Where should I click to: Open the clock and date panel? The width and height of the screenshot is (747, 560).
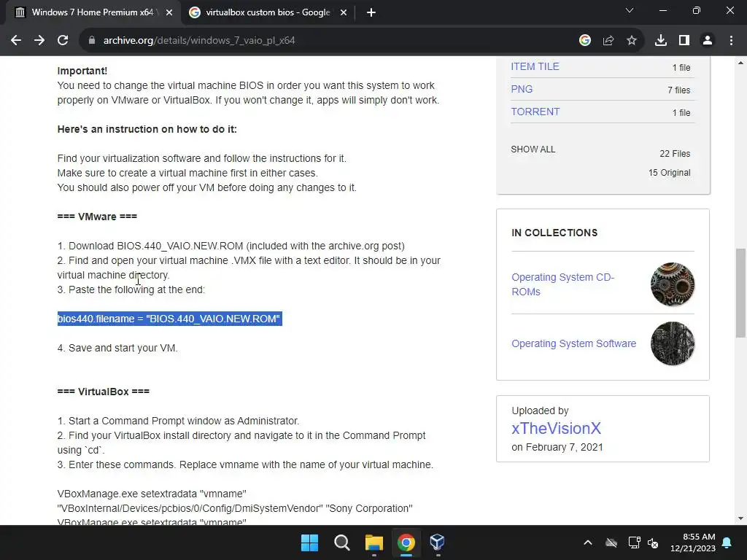pos(693,542)
